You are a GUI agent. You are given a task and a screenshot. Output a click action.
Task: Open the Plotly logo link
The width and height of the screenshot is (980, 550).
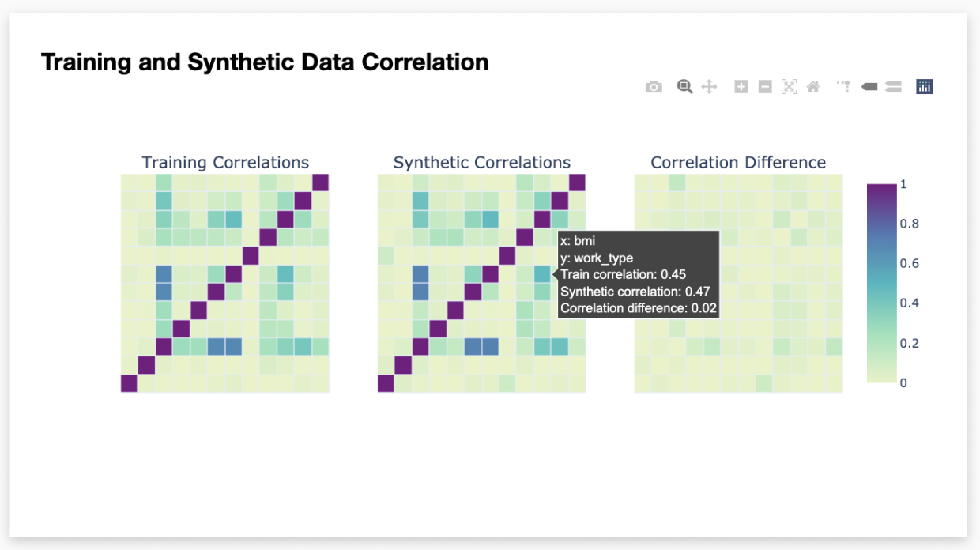925,87
